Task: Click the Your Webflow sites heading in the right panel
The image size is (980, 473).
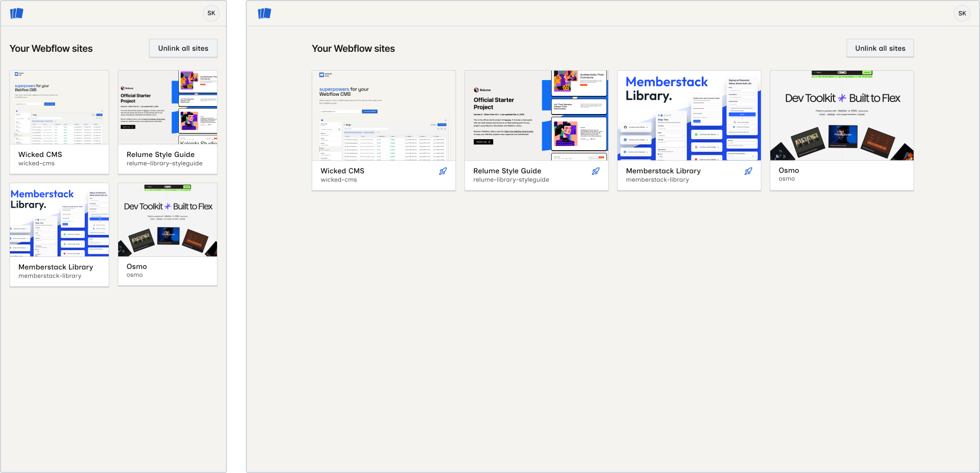Action: click(354, 48)
